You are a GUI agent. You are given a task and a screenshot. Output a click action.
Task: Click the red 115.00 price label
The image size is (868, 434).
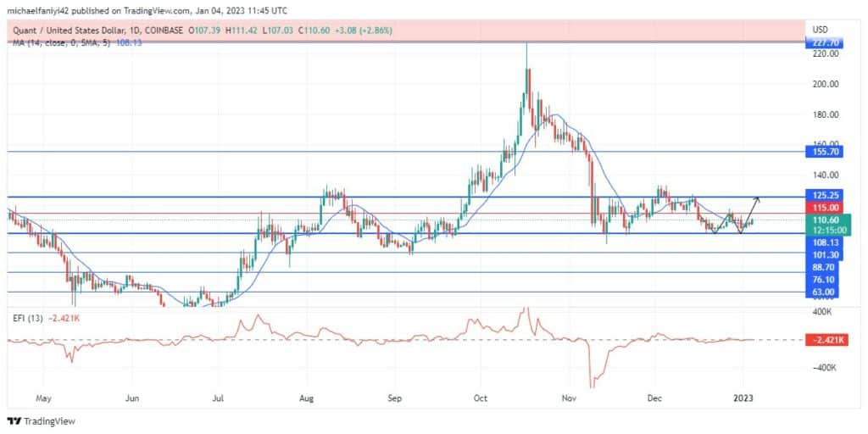tap(824, 208)
